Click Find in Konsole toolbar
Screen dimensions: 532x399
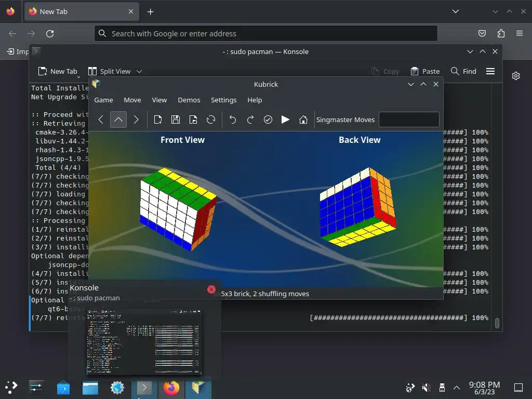point(463,71)
